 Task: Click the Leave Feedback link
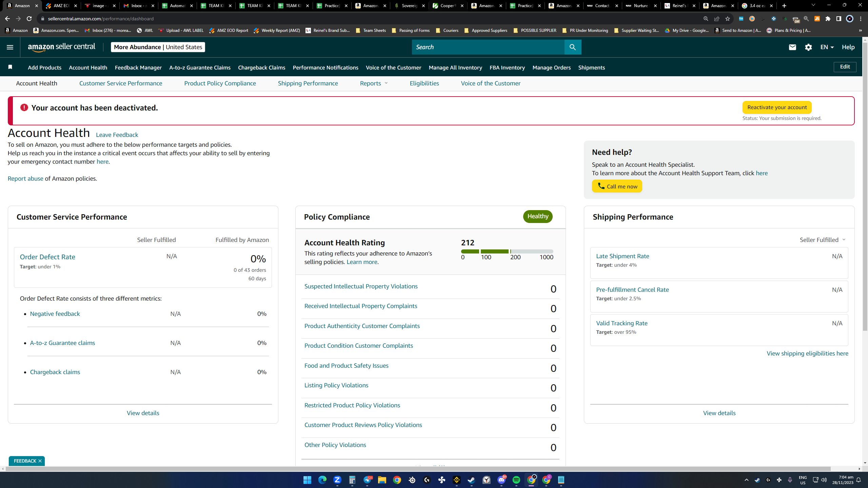(117, 135)
